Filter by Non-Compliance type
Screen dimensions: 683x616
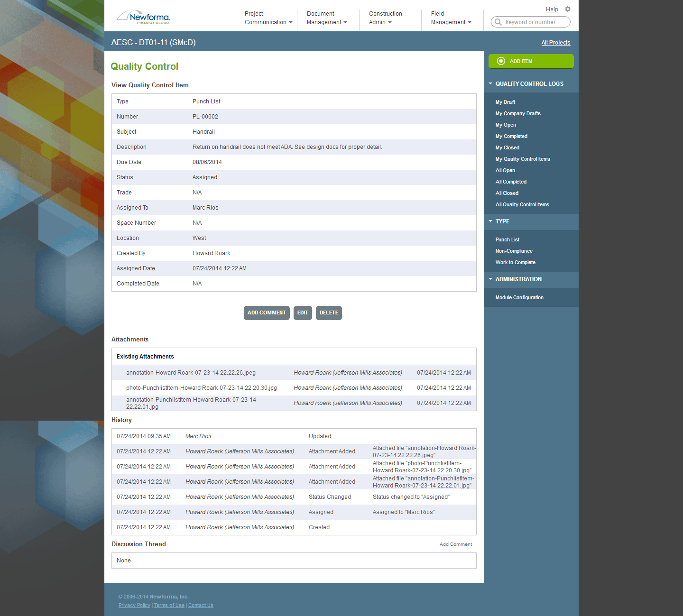[514, 251]
